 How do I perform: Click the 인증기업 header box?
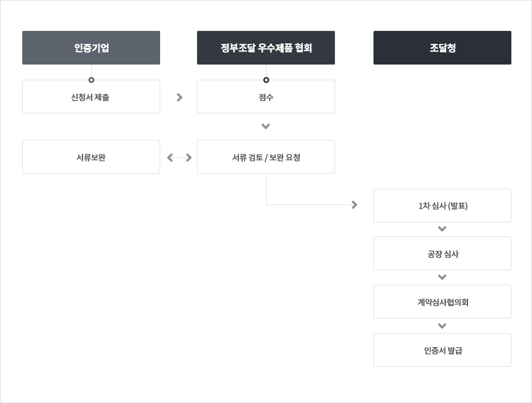(91, 48)
